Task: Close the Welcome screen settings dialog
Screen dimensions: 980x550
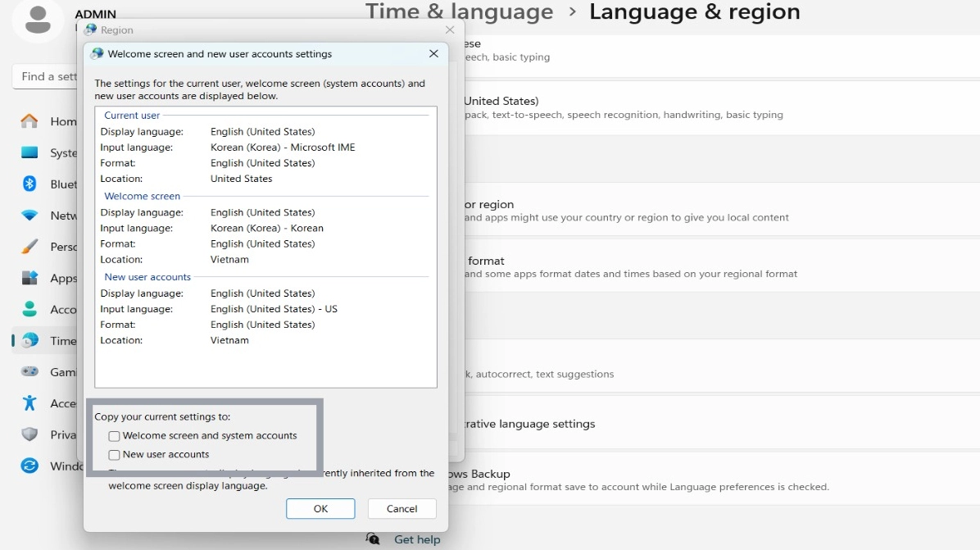Action: point(433,54)
